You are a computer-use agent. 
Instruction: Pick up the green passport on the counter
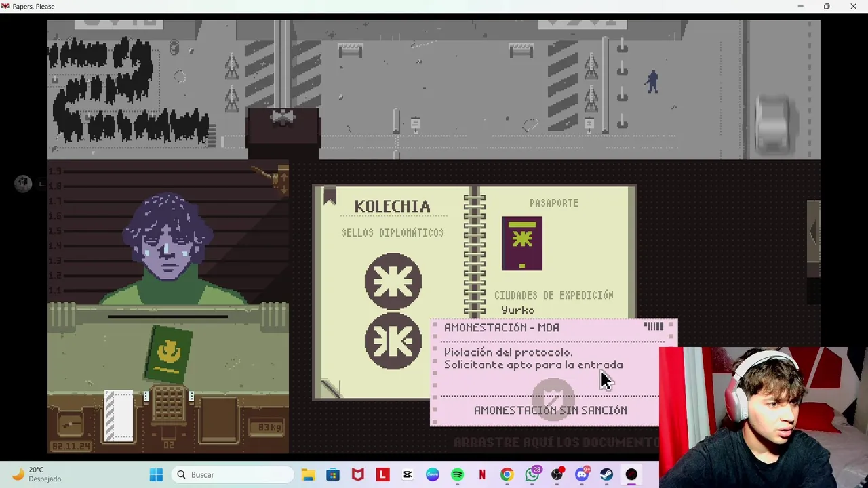(168, 353)
